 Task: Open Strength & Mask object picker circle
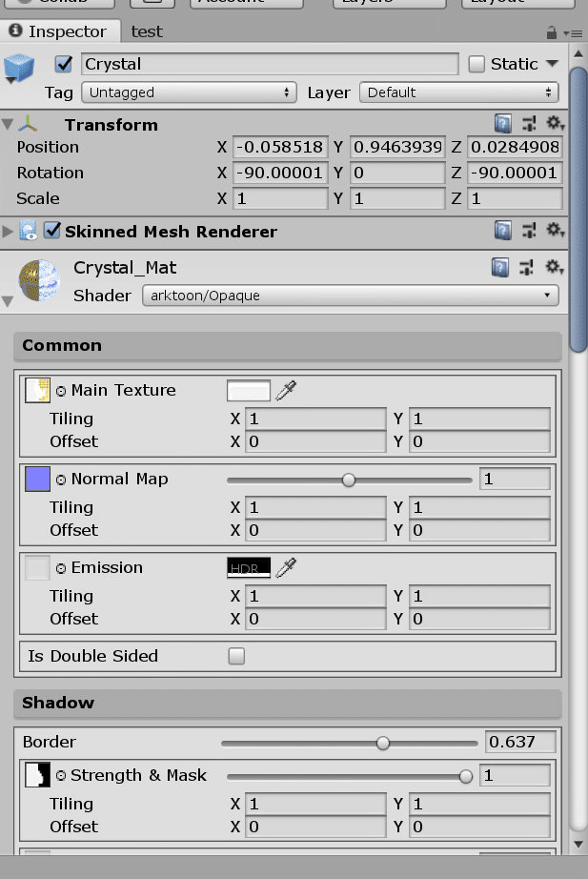(x=61, y=776)
